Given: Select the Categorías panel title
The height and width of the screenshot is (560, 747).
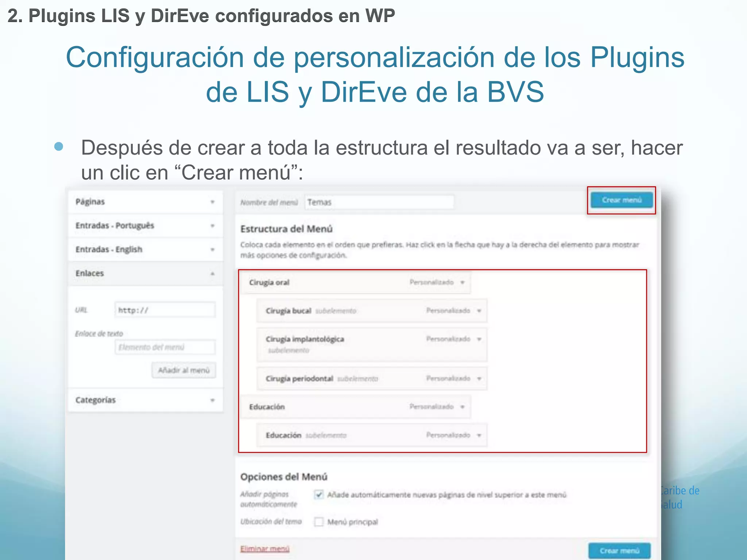Looking at the screenshot, I should click(x=96, y=400).
